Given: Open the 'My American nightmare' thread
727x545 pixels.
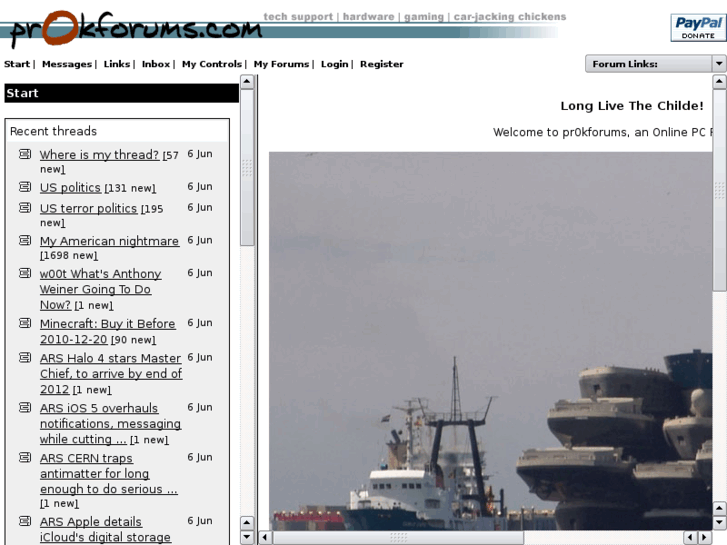Looking at the screenshot, I should (x=109, y=241).
